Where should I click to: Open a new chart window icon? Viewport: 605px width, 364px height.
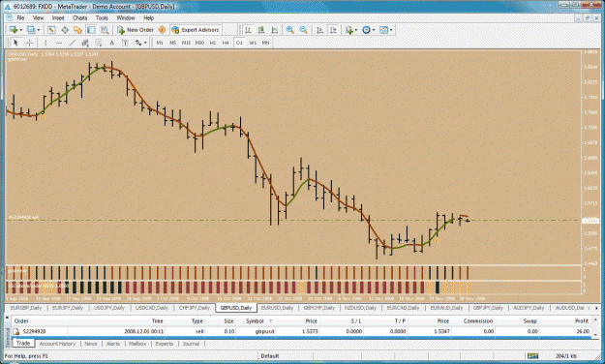(x=14, y=30)
